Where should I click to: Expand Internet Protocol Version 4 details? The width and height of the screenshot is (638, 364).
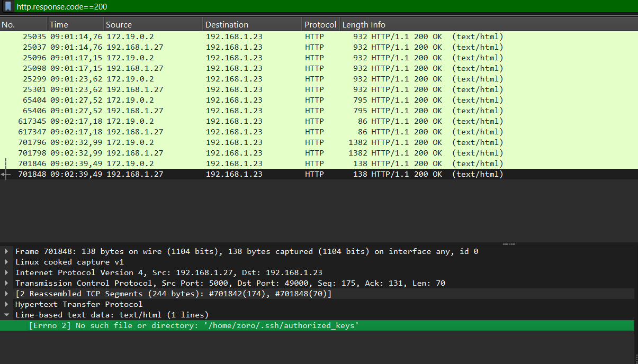click(x=6, y=272)
